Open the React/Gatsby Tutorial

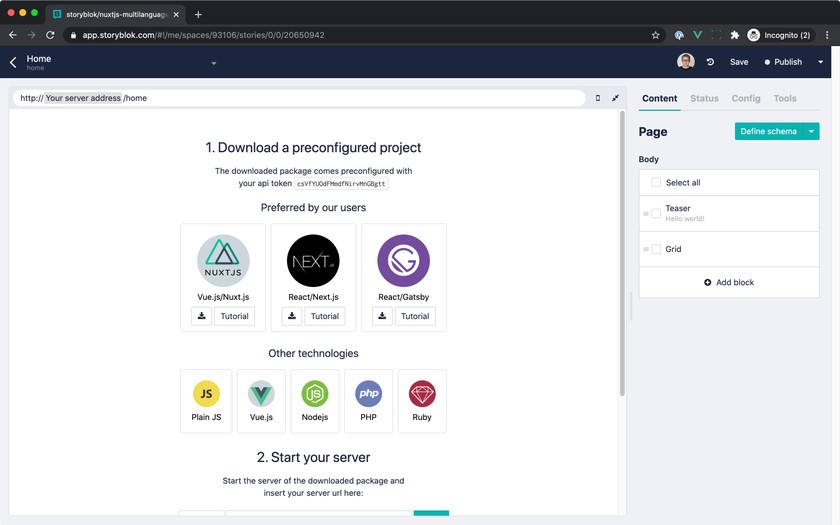[x=415, y=316]
